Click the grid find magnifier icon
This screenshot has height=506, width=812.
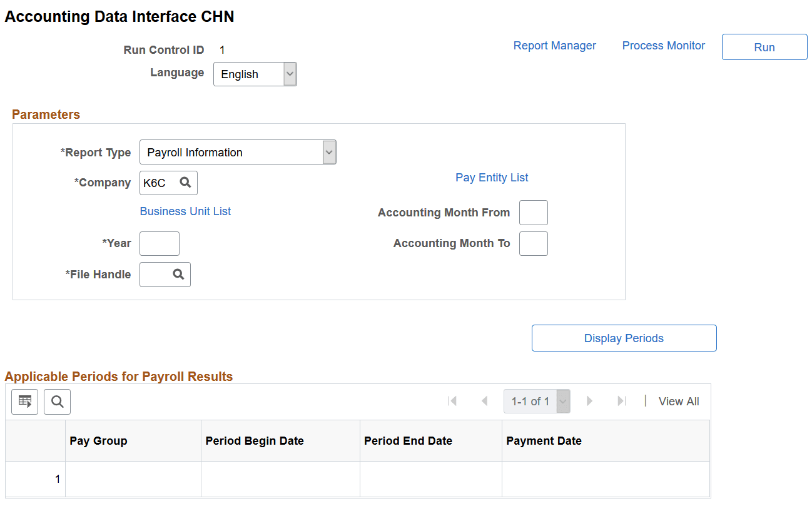click(57, 402)
